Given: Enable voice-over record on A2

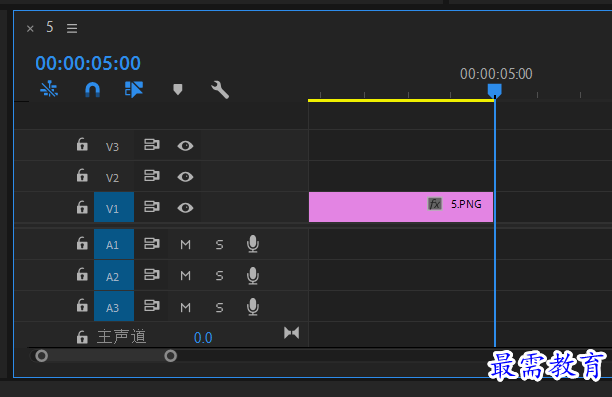Looking at the screenshot, I should tap(253, 276).
